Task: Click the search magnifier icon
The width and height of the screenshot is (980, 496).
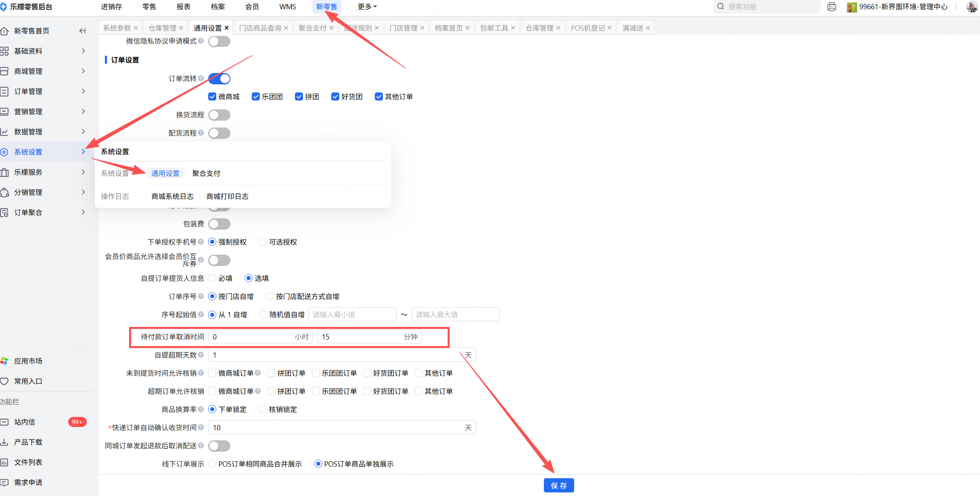Action: coord(721,7)
